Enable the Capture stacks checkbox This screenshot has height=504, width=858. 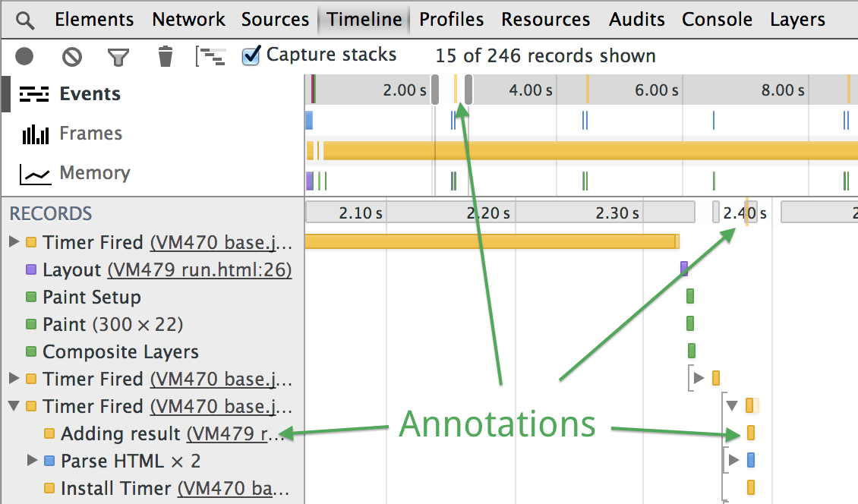(251, 54)
